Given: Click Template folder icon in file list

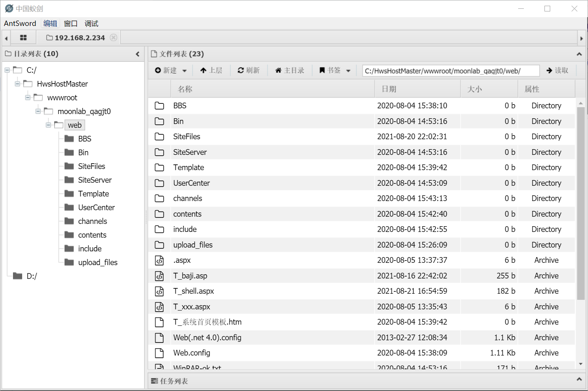Looking at the screenshot, I should click(159, 167).
